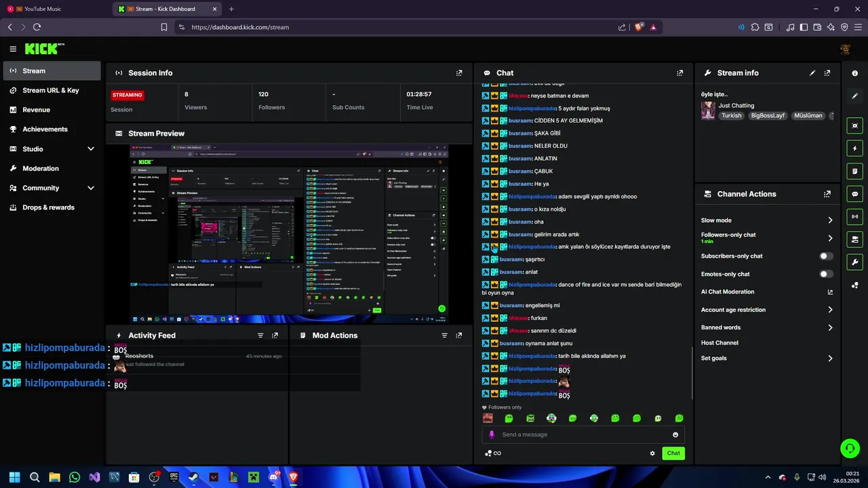The height and width of the screenshot is (488, 868).
Task: Toggle the wrench stream info widget icon
Action: 854,262
